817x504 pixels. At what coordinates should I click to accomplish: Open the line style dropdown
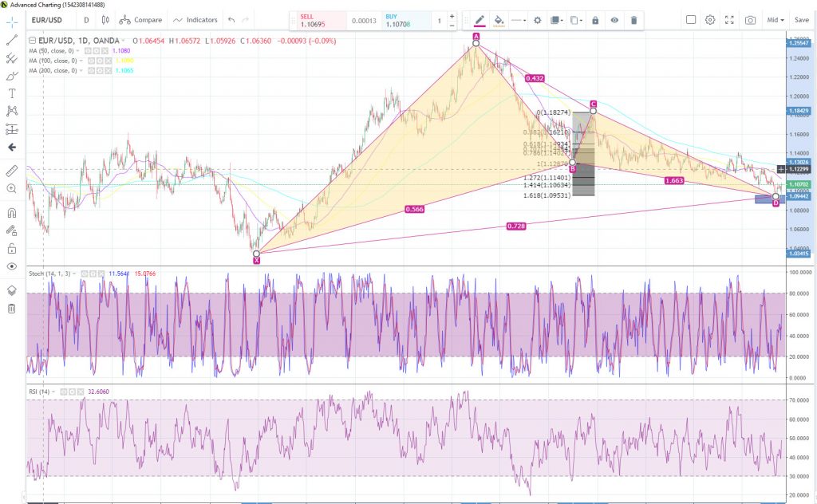[x=519, y=20]
